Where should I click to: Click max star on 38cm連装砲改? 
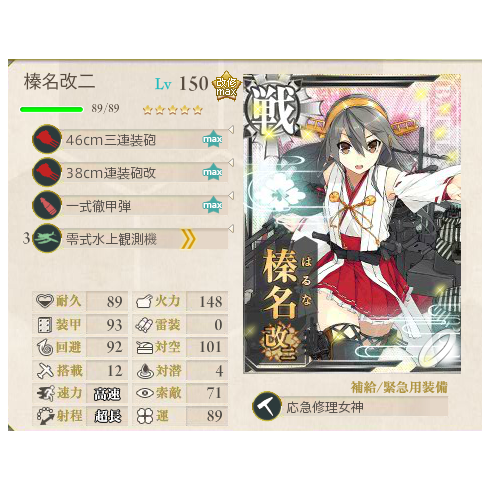point(213,172)
